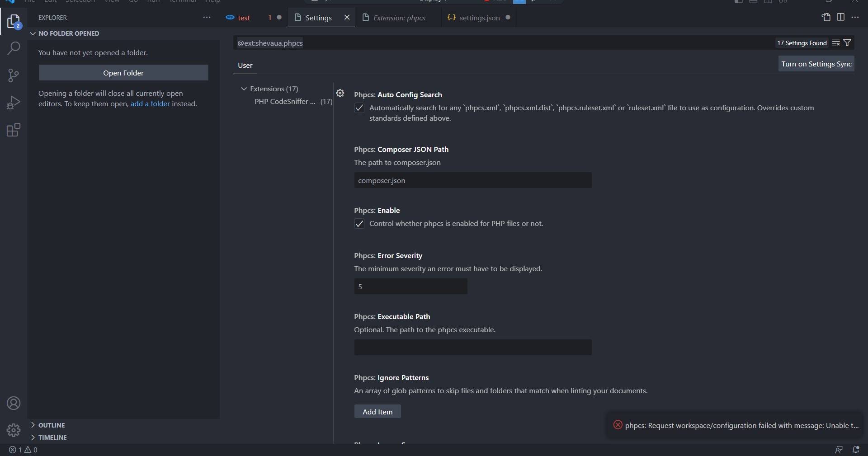868x456 pixels.
Task: Focus the Composer JSON Path input
Action: coord(473,180)
